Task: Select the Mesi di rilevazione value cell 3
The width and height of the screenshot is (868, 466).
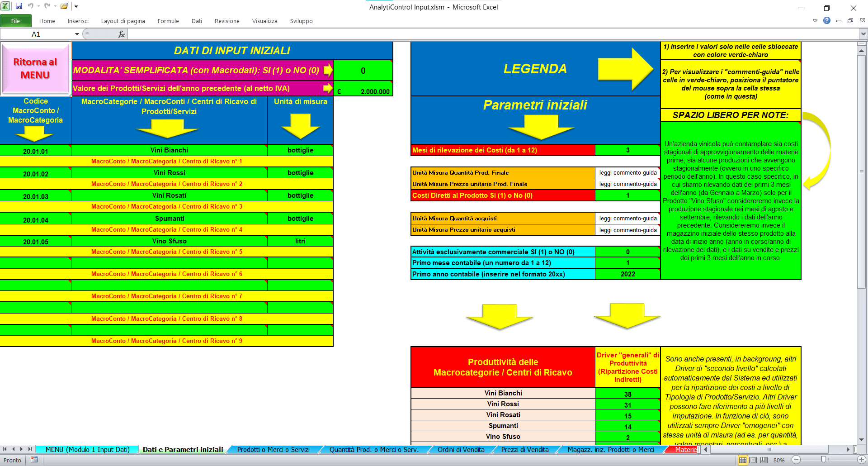Action: pos(627,150)
